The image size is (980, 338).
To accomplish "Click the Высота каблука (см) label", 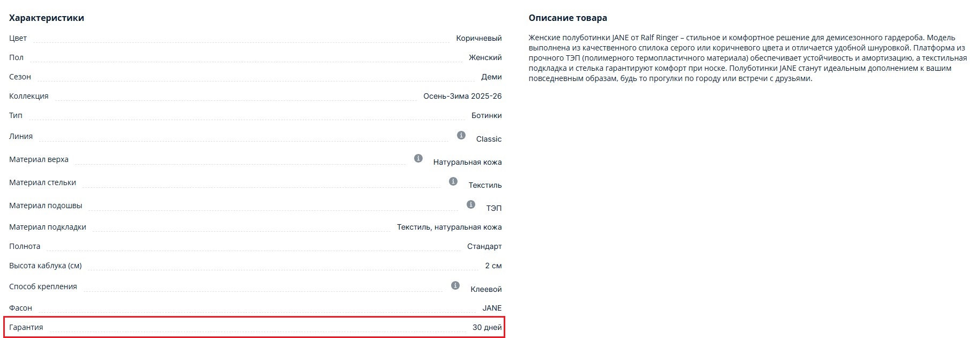I will click(x=46, y=266).
